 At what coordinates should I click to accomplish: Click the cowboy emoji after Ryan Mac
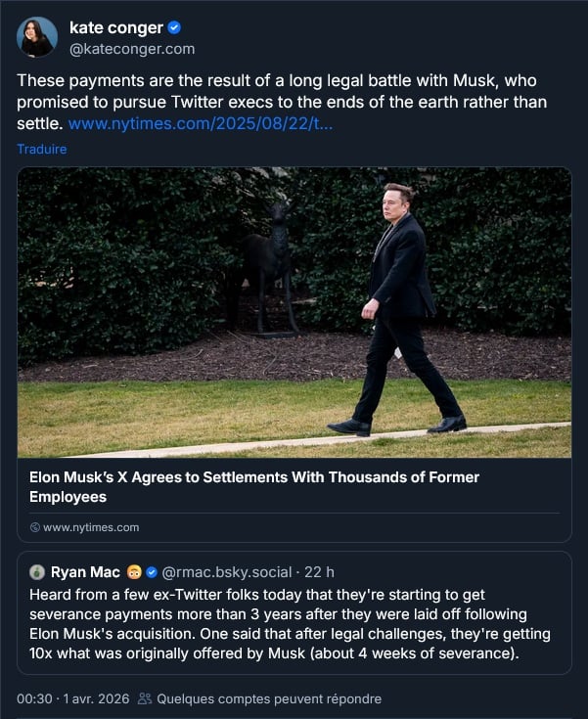pyautogui.click(x=135, y=572)
